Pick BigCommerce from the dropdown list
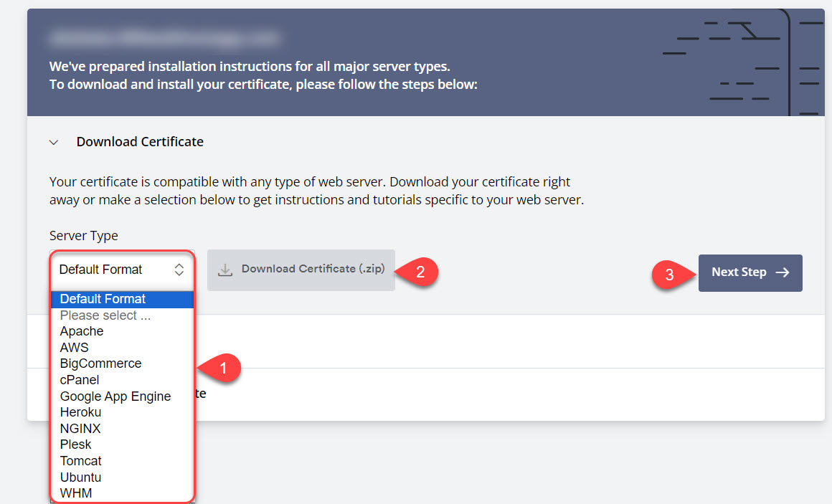This screenshot has height=504, width=832. tap(100, 363)
